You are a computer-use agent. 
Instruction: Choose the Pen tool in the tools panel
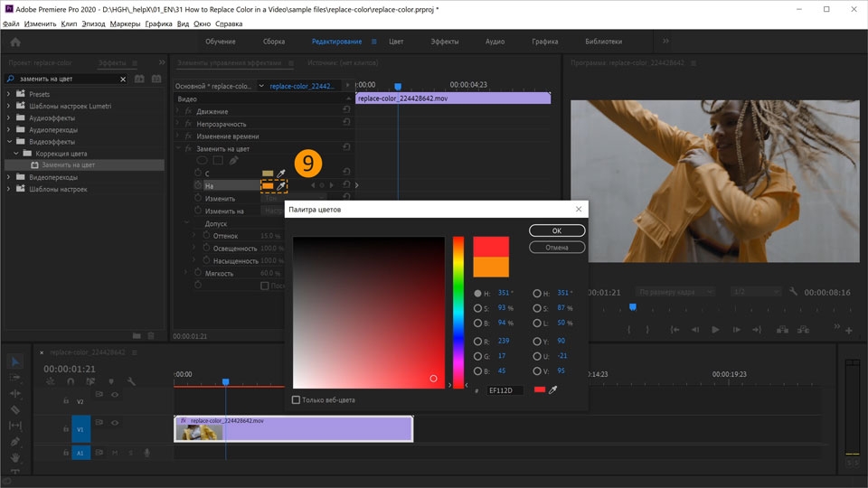coord(15,442)
